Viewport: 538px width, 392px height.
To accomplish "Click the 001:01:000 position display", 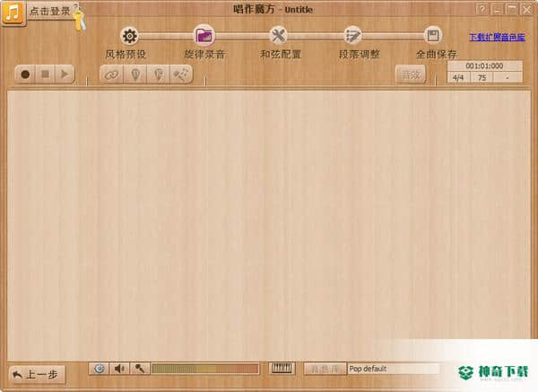I will click(x=484, y=65).
